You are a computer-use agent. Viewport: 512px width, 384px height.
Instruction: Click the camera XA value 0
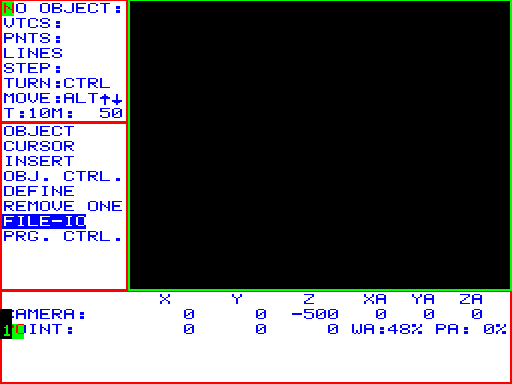(381, 314)
